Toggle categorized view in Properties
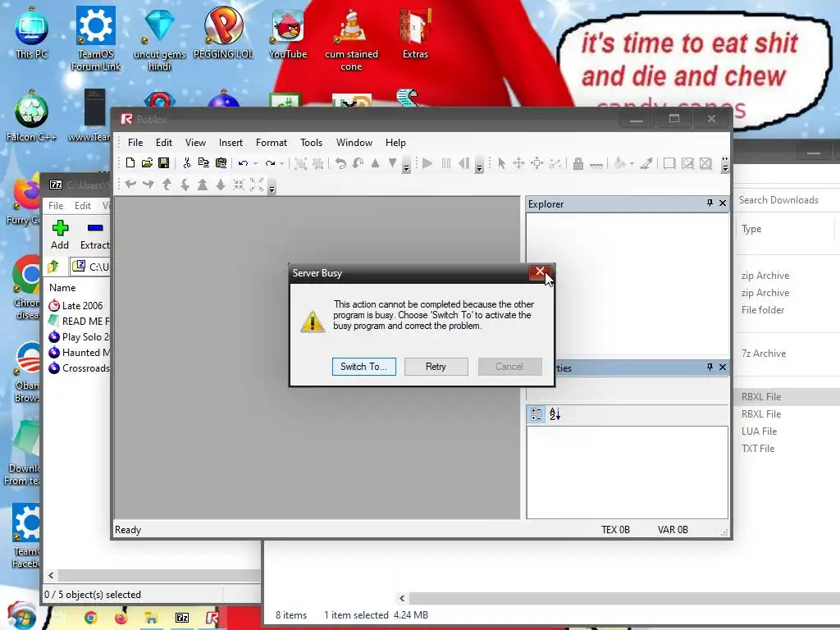Image resolution: width=840 pixels, height=630 pixels. coord(536,413)
